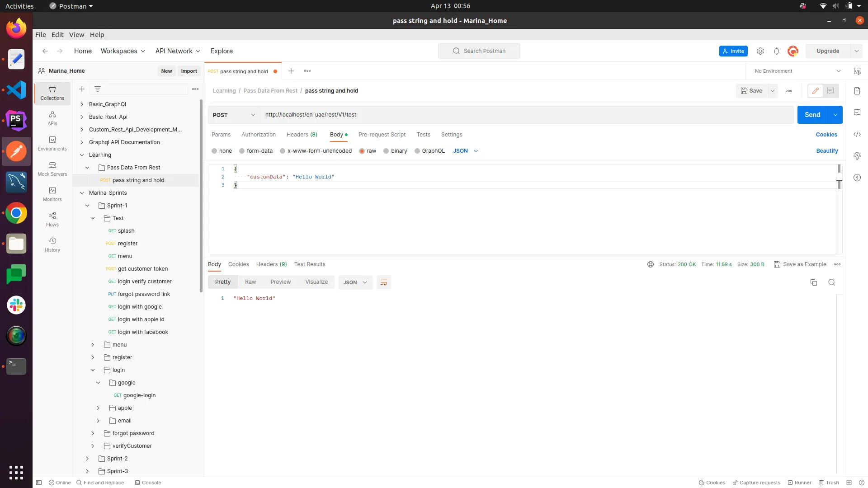Expand the Sprint-2 folder
The image size is (868, 488).
tap(87, 458)
